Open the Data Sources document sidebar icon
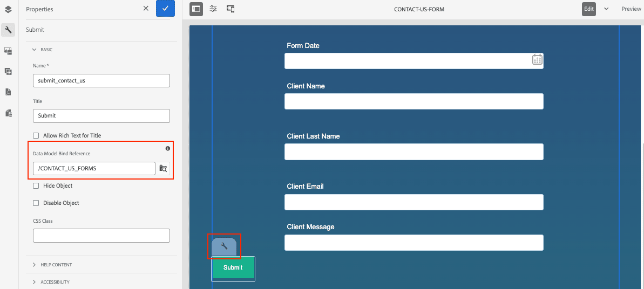Image resolution: width=644 pixels, height=289 pixels. click(8, 92)
